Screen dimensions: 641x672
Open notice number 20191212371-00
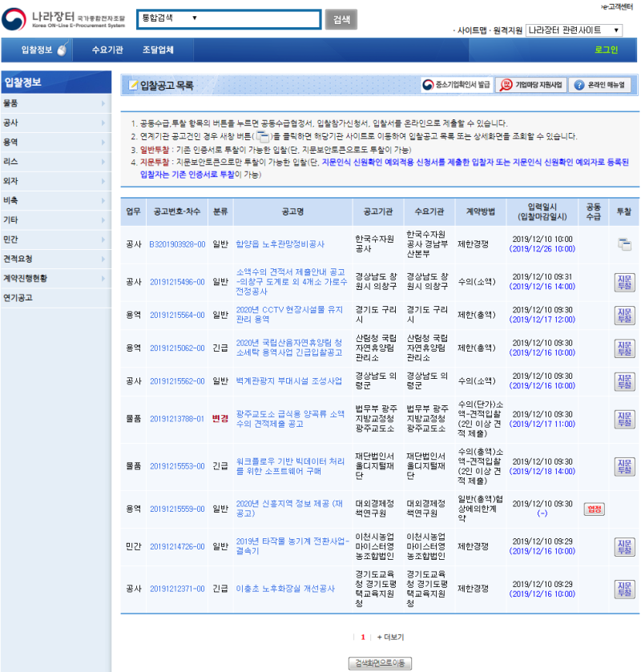click(x=178, y=589)
